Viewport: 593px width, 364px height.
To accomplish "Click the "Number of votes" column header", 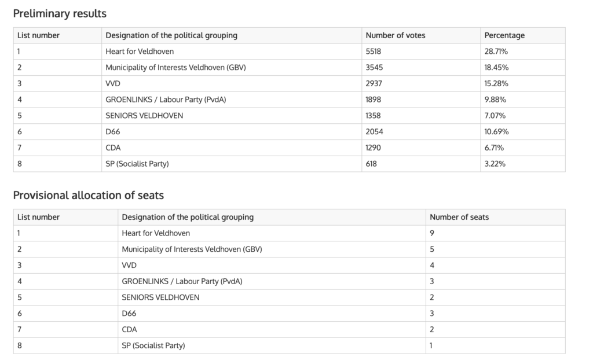I will [395, 35].
